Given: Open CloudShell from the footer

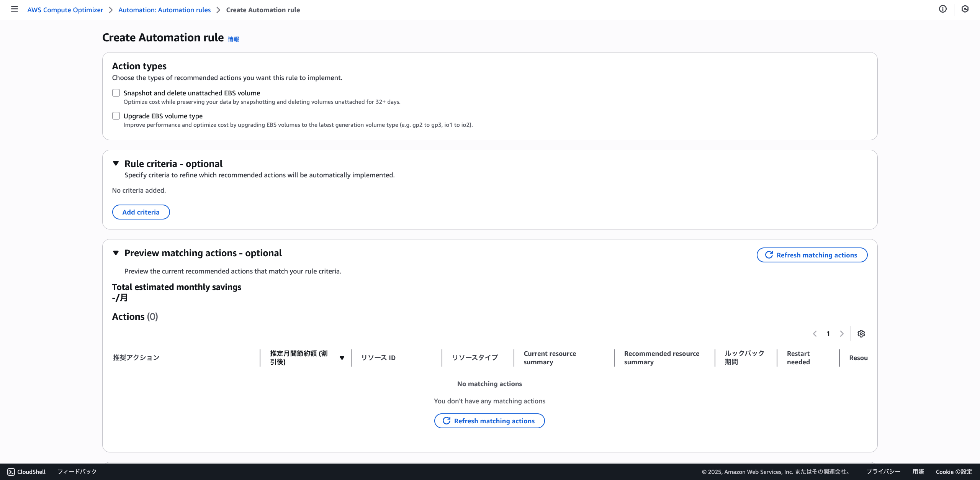Looking at the screenshot, I should (26, 472).
